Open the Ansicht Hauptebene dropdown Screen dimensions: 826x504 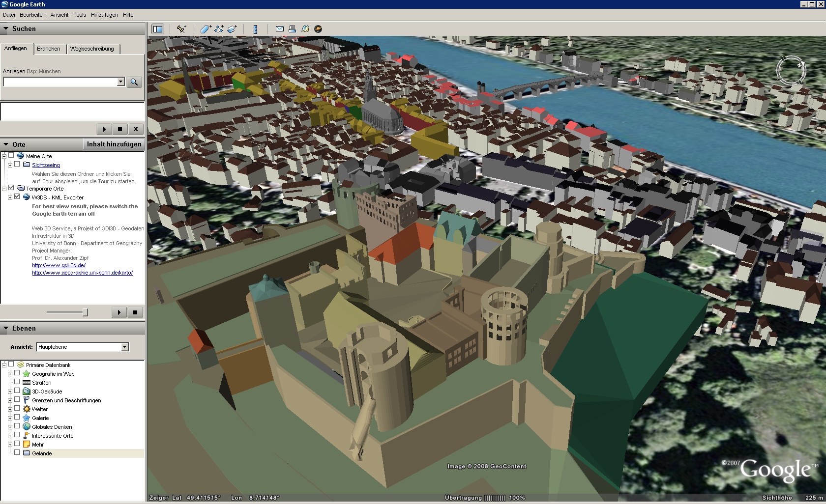[124, 347]
